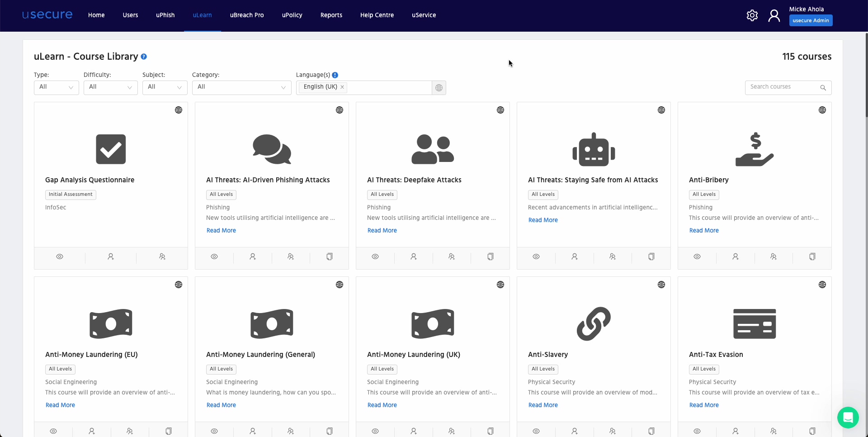Read More on AI-Driven Phishing Attacks
The height and width of the screenshot is (437, 868).
pos(221,231)
